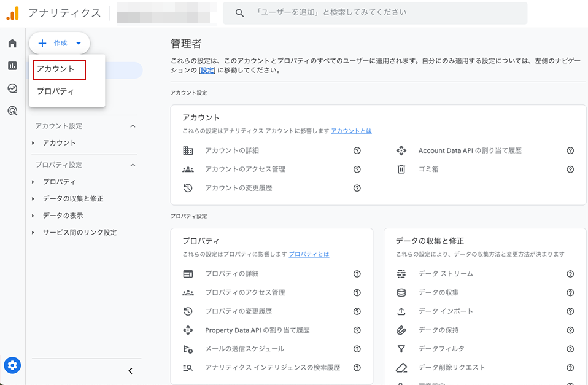Open the Reports bar chart icon
The height and width of the screenshot is (385, 588).
coord(12,66)
